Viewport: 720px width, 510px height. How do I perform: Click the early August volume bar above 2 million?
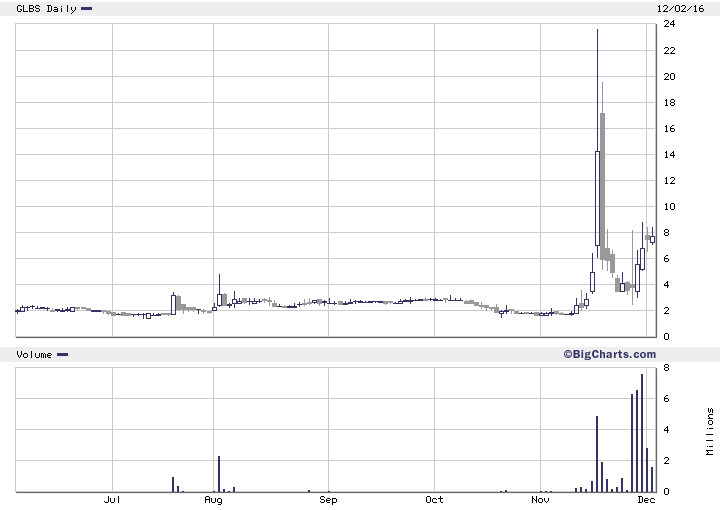point(219,474)
